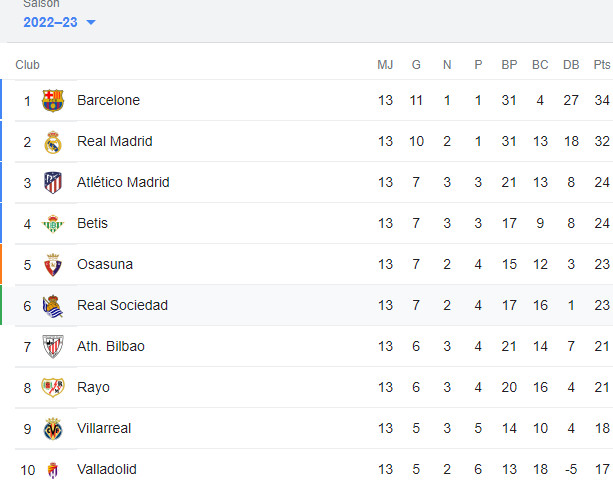This screenshot has width=613, height=486.
Task: Select the Real Sociedad team name
Action: coord(122,306)
